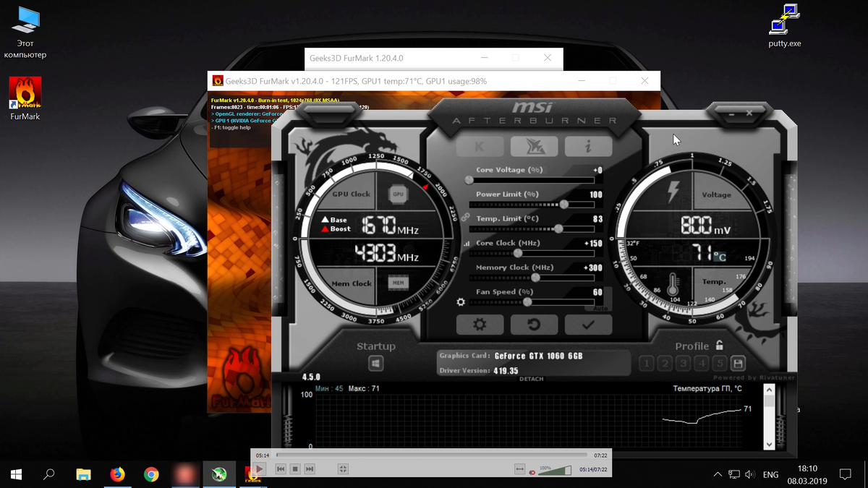This screenshot has height=488, width=868.
Task: Click the Windows Startup icon in Afterburner
Action: click(376, 363)
